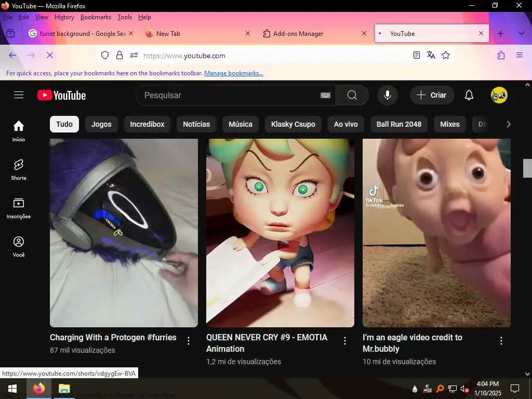
Task: Open more options for I'm an eagle video
Action: click(501, 341)
